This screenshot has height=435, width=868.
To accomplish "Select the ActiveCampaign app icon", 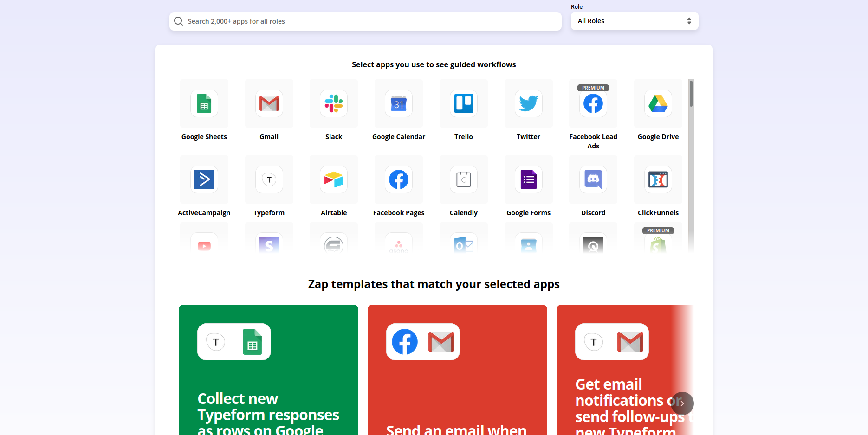I will [204, 179].
